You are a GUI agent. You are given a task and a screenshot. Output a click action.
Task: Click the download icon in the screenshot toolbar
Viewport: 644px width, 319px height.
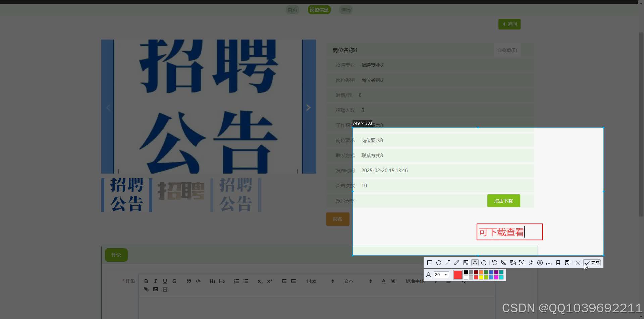(x=549, y=263)
